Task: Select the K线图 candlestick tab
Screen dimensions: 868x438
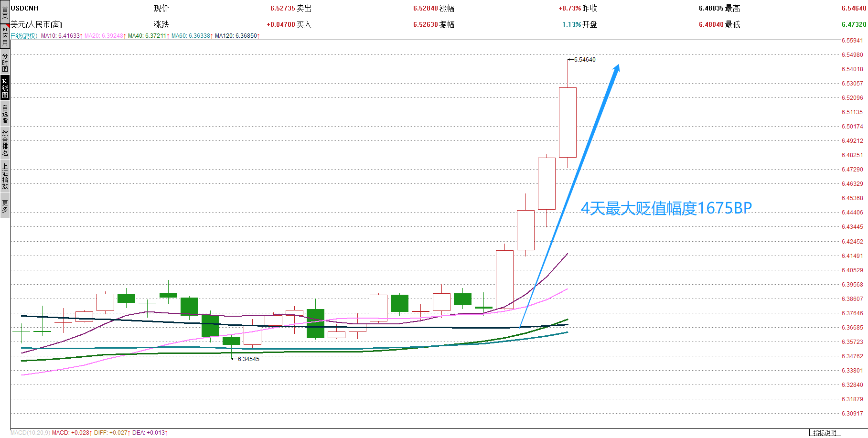Action: [x=5, y=88]
